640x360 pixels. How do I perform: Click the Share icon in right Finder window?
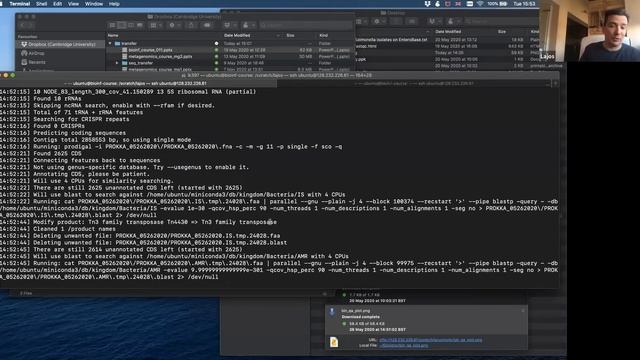[396, 21]
